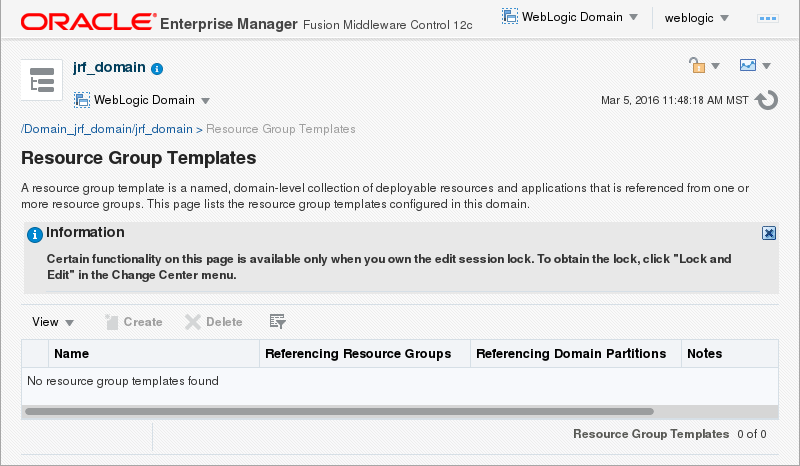Open the Change Center lock menu

704,66
